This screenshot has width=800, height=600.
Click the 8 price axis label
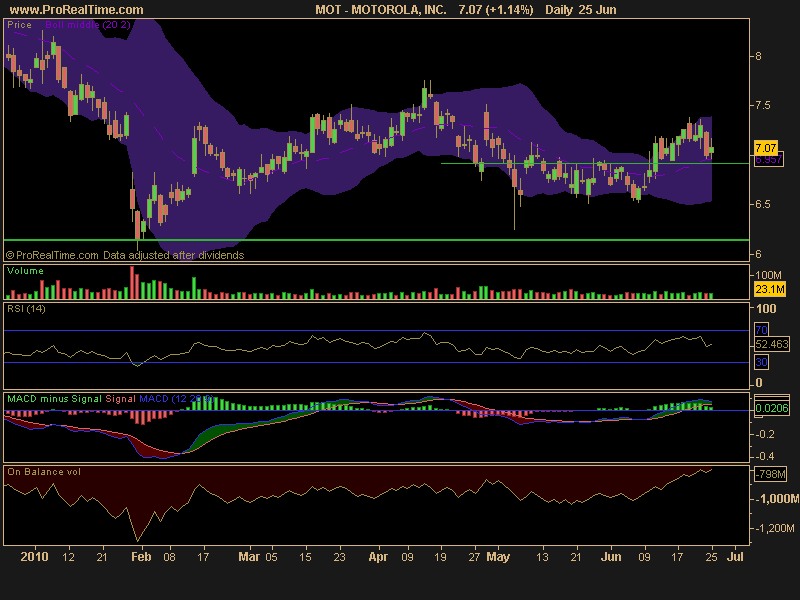[x=758, y=56]
